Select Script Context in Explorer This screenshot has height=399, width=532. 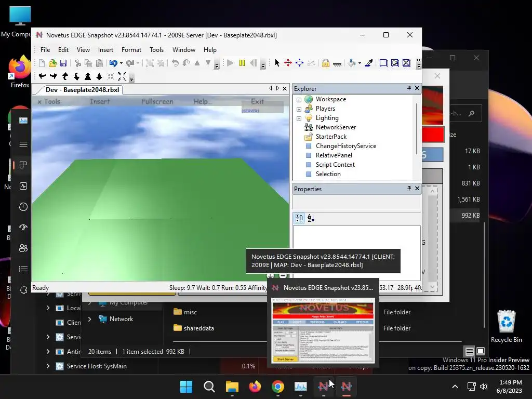pos(335,165)
